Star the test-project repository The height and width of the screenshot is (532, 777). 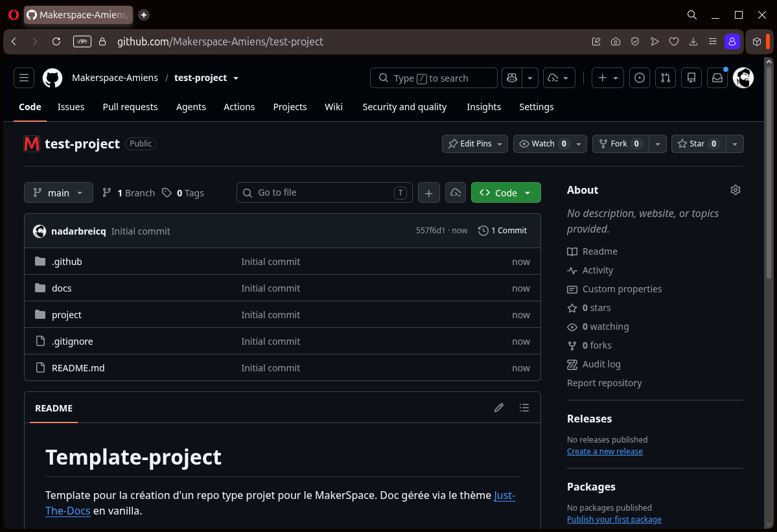pyautogui.click(x=699, y=144)
